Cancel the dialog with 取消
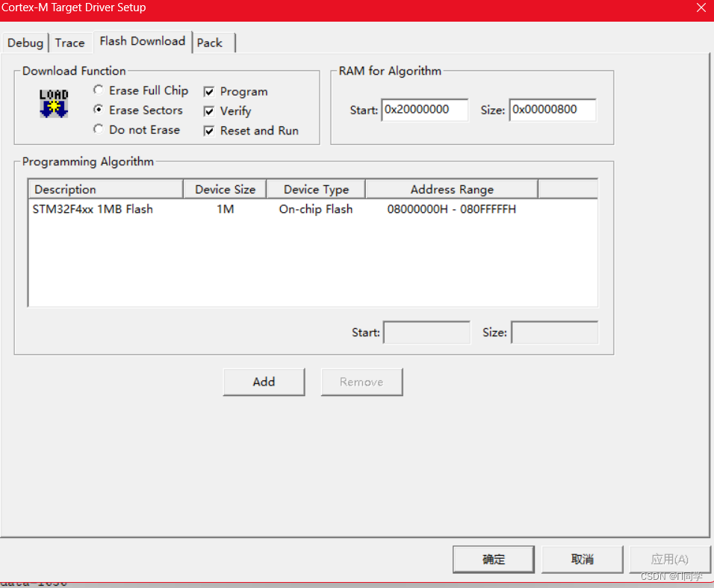This screenshot has width=714, height=588. point(582,559)
